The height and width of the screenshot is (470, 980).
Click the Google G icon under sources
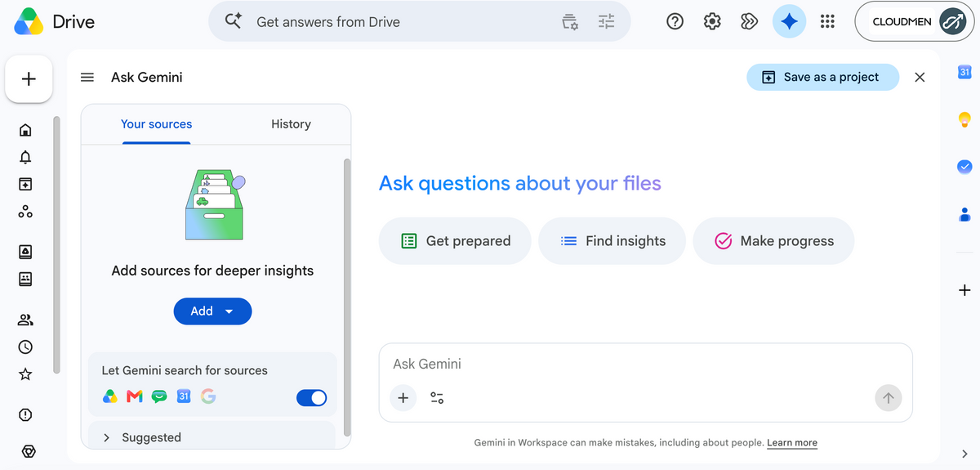coord(208,396)
